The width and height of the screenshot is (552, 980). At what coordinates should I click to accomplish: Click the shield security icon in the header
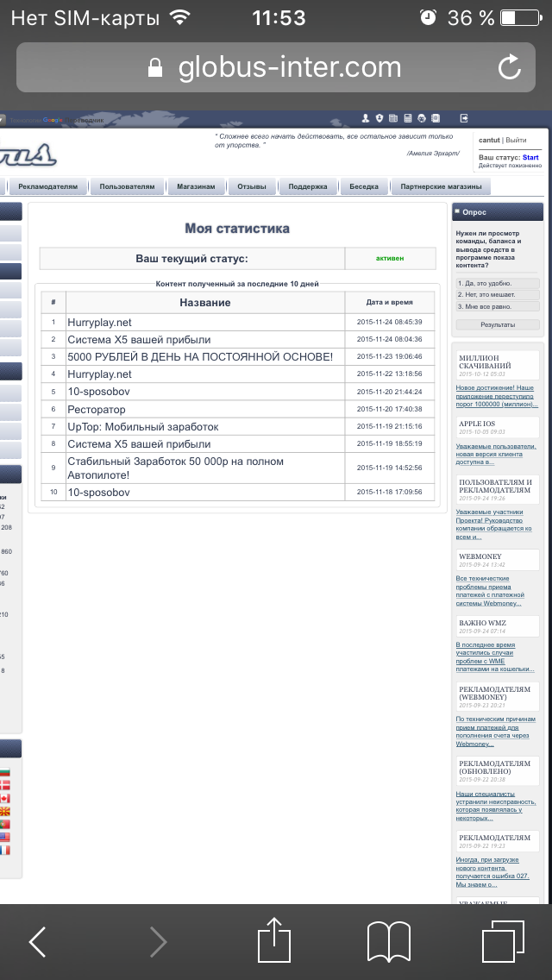click(x=379, y=118)
